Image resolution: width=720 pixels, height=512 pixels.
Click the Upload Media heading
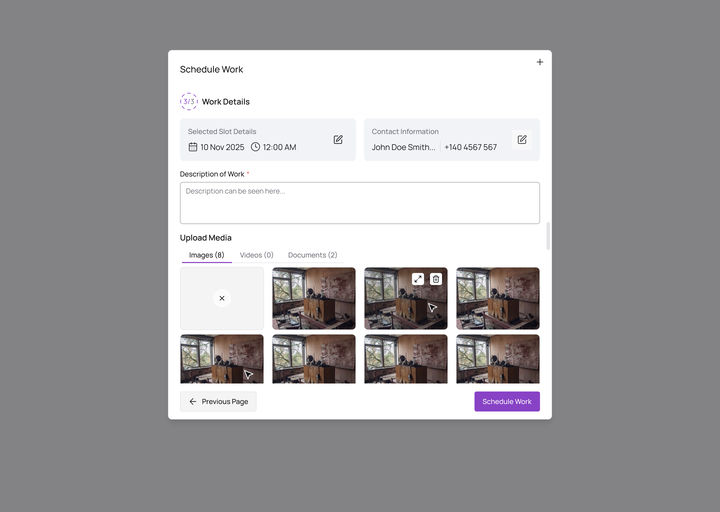point(206,238)
